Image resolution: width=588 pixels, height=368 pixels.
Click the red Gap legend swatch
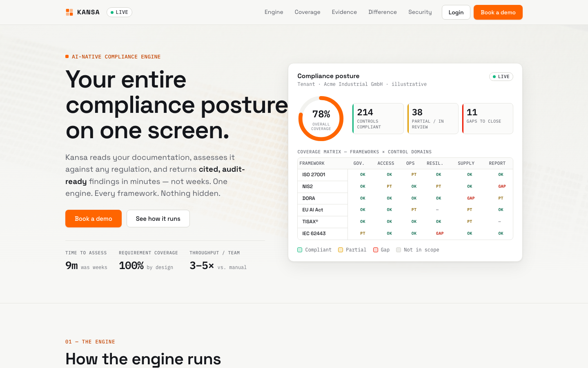tap(376, 250)
